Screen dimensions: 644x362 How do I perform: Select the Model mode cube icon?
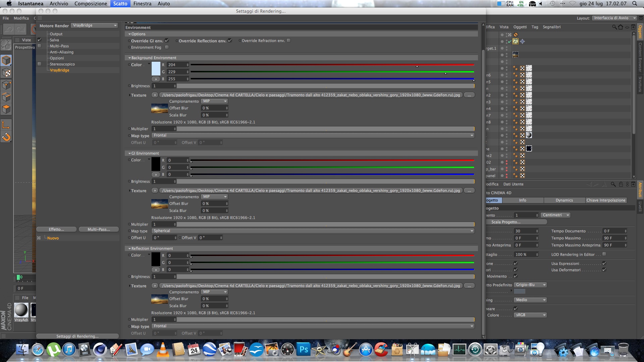pyautogui.click(x=6, y=60)
